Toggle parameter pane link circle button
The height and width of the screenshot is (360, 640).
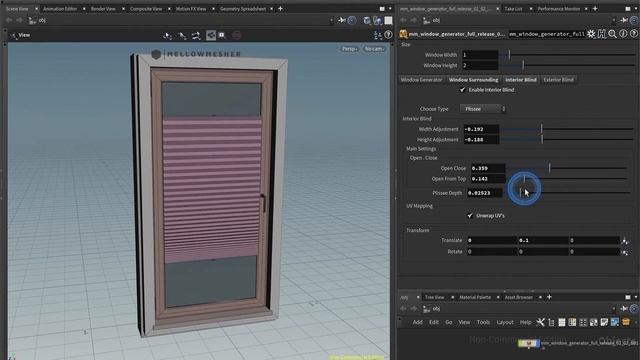point(634,20)
